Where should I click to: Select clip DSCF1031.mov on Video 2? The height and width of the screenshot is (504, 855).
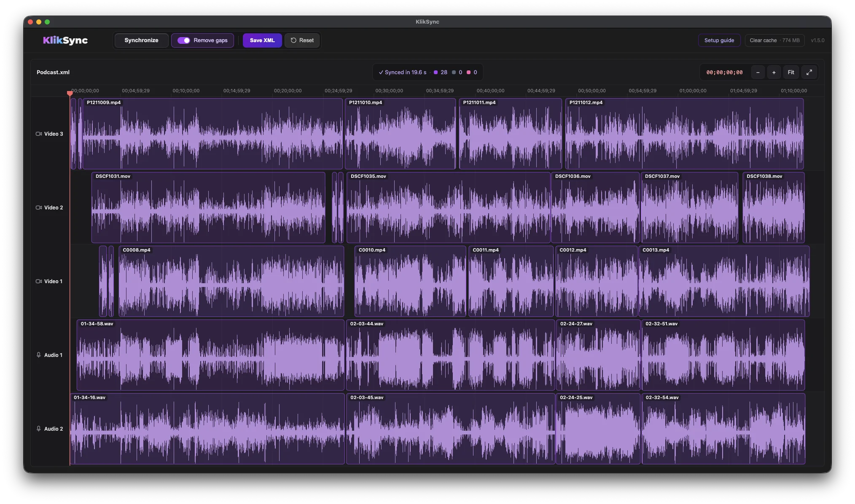(x=208, y=208)
